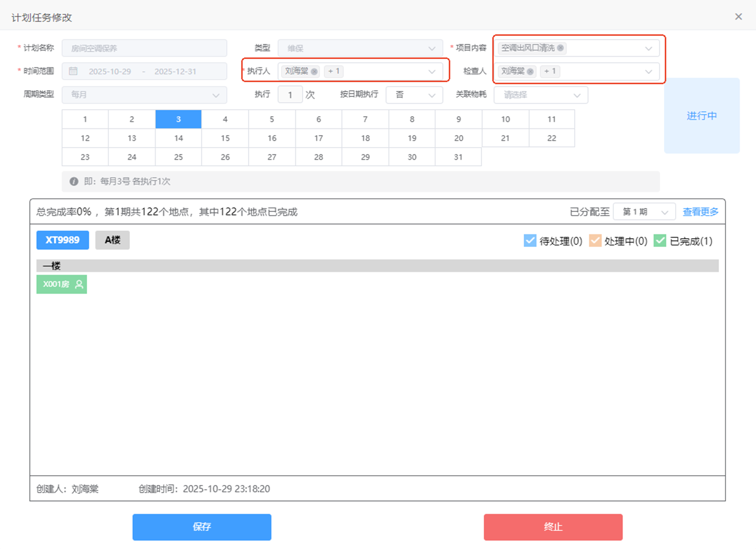The width and height of the screenshot is (756, 549).
Task: Remove 刘海棠 tag from 执行人 field
Action: [314, 72]
